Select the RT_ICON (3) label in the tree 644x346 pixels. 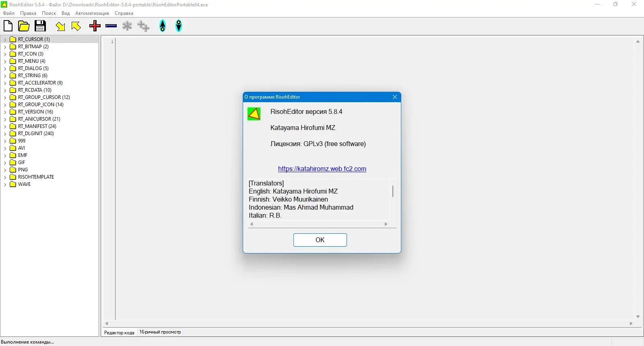31,54
